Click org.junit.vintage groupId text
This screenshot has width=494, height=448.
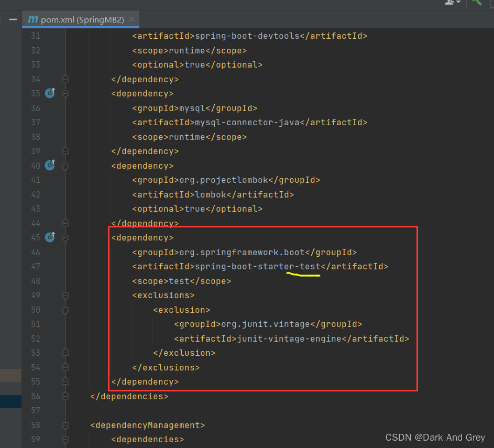point(266,324)
